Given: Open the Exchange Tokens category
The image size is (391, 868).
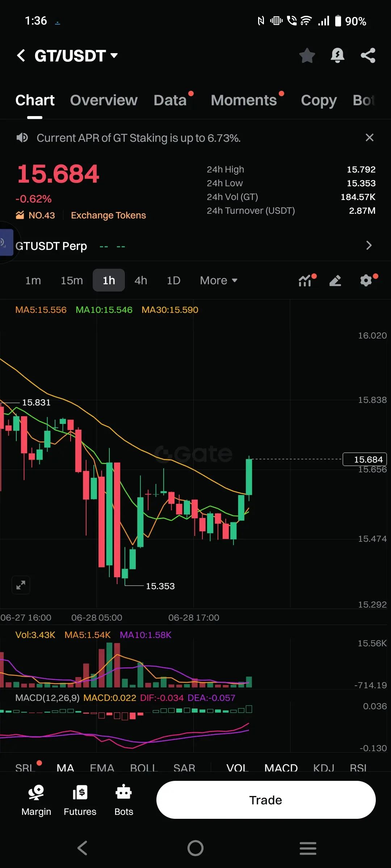Looking at the screenshot, I should click(x=108, y=215).
